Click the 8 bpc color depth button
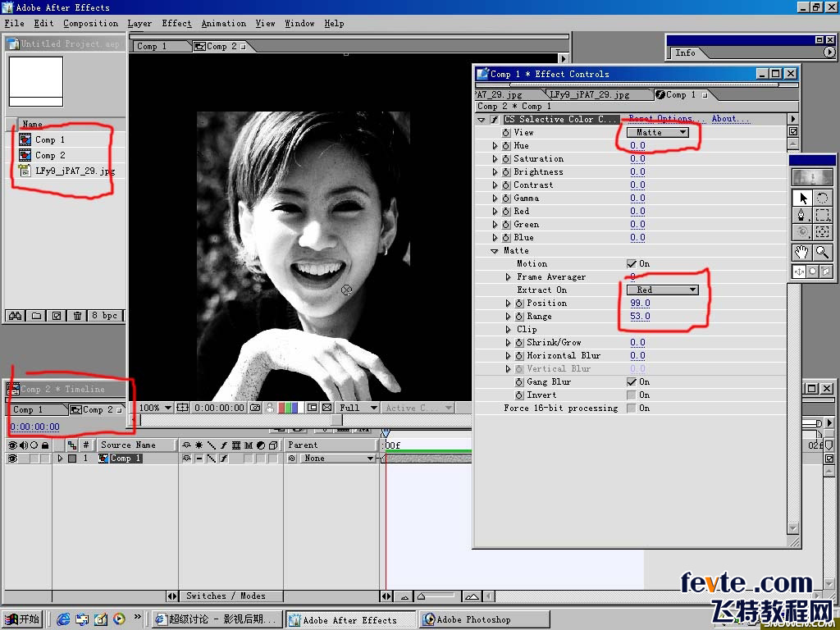Viewport: 840px width, 630px height. point(104,316)
